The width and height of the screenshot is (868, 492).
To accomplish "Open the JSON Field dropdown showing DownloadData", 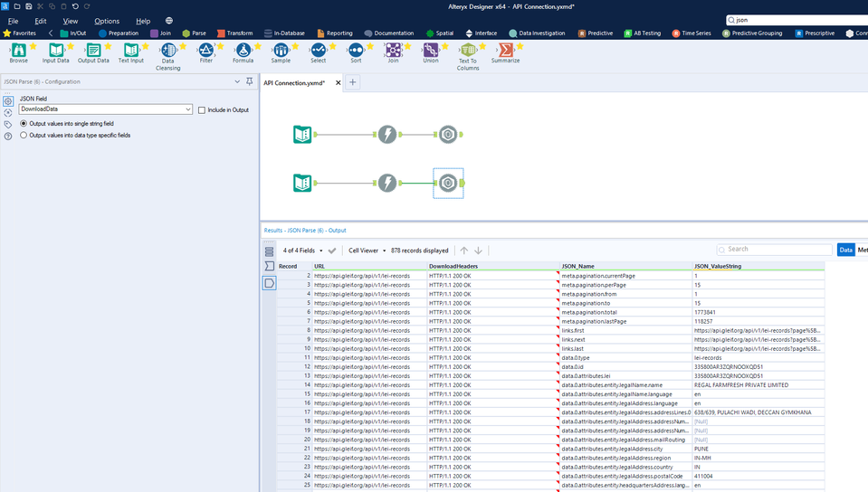I will (105, 109).
